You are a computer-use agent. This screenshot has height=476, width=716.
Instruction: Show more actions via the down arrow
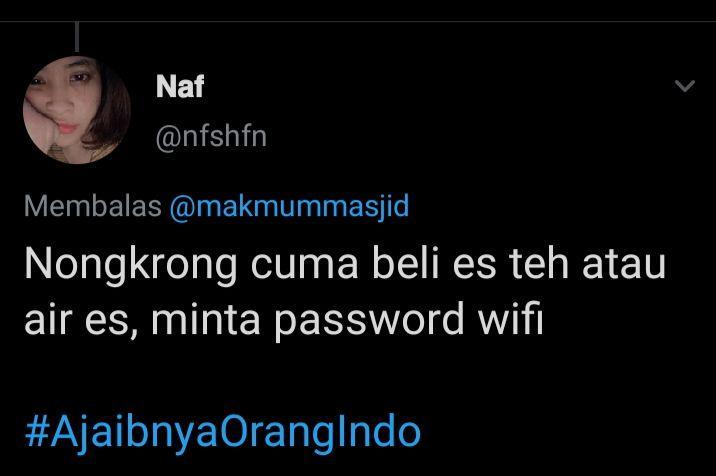684,86
